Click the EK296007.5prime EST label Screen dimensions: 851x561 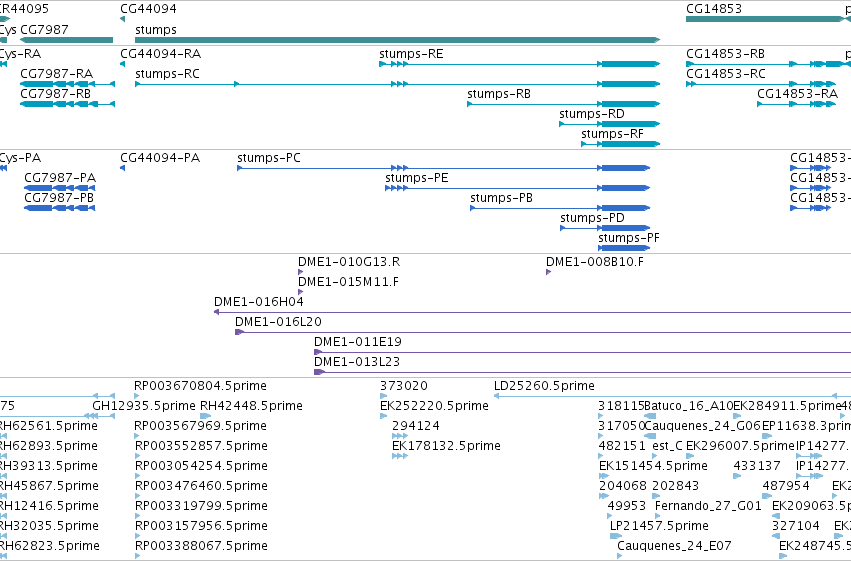[740, 447]
